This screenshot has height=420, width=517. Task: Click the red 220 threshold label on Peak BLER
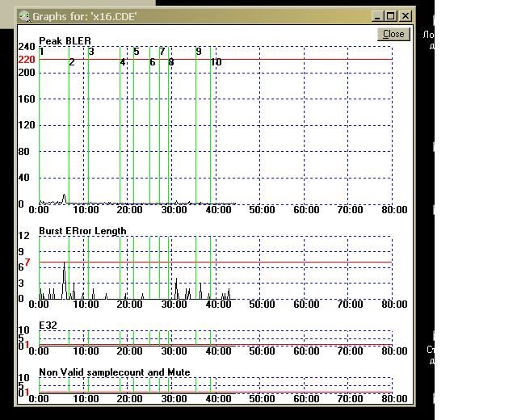pos(27,59)
